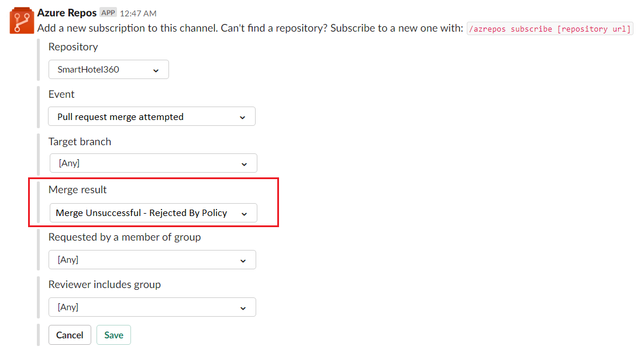Open the Merge result dropdown
Image resolution: width=644 pixels, height=353 pixels.
[153, 213]
